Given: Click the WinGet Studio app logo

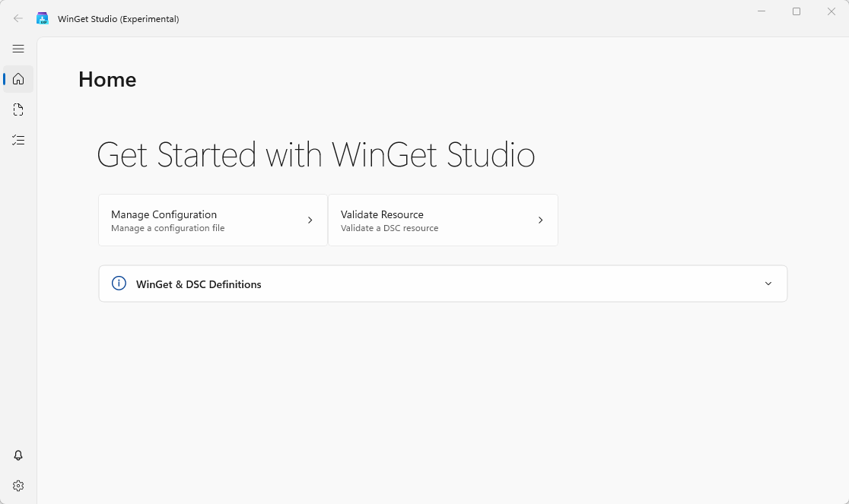Looking at the screenshot, I should [43, 18].
